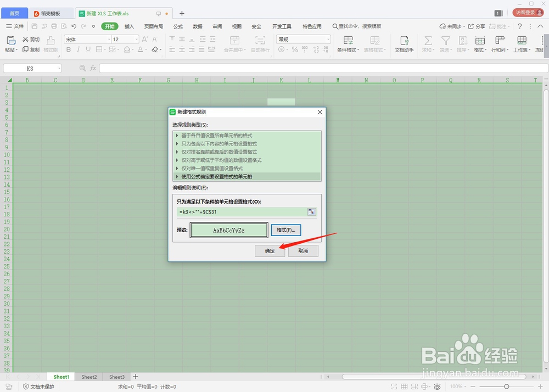Open the 开发工具 ribbon tab
This screenshot has width=549, height=392.
282,26
